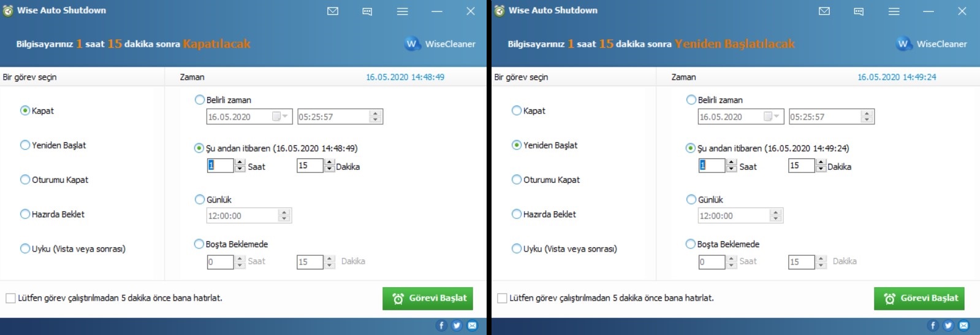Click Görevi Başlat button in left window
The height and width of the screenshot is (335, 980).
point(428,298)
